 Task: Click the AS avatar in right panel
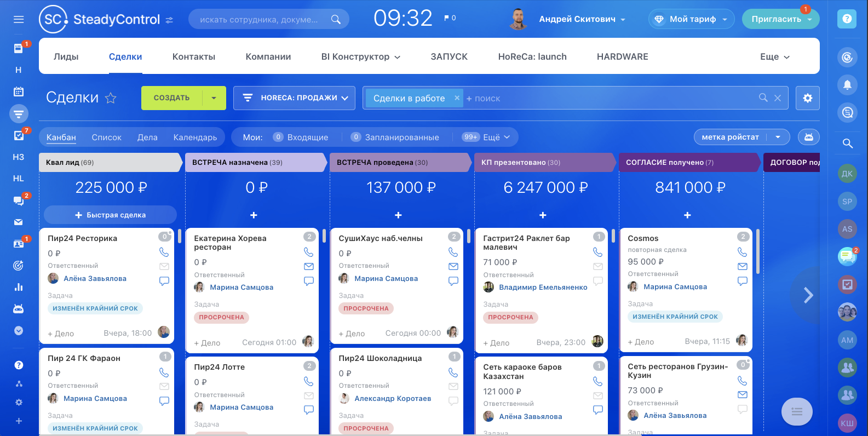coord(847,229)
